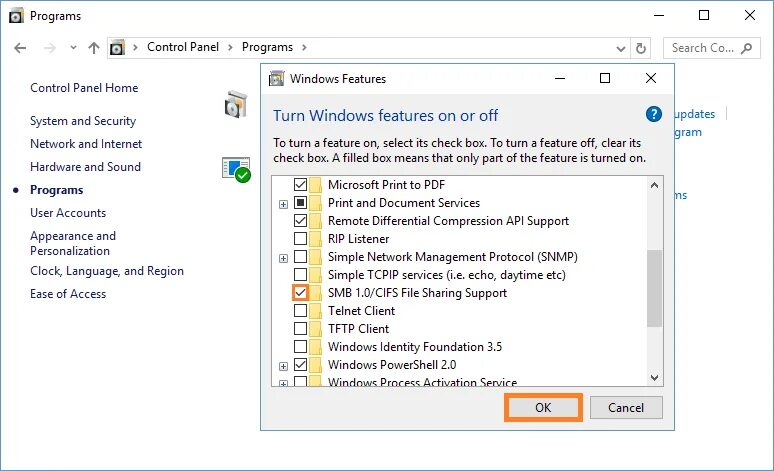
Task: Check the TFTP Client checkbox
Action: coord(300,329)
